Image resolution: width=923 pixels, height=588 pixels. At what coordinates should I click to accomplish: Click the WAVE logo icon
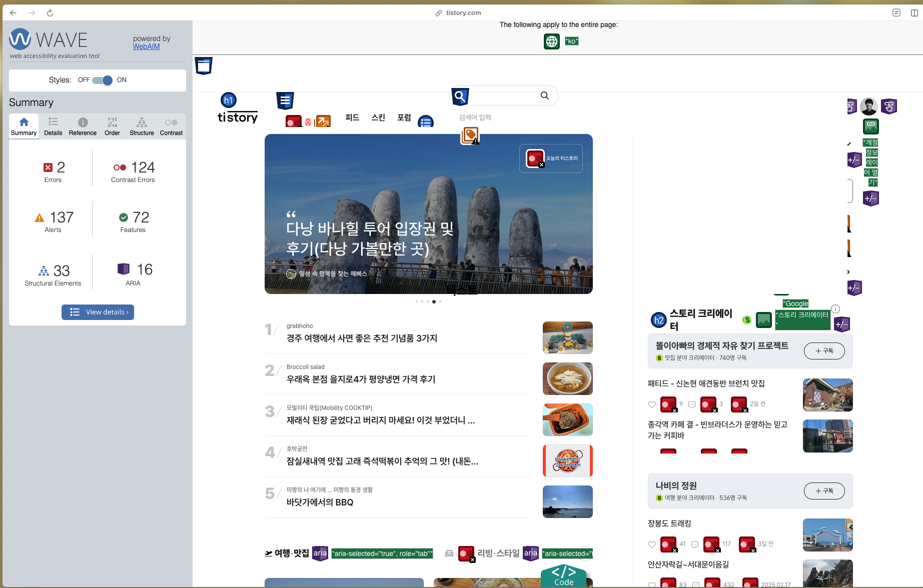click(20, 39)
